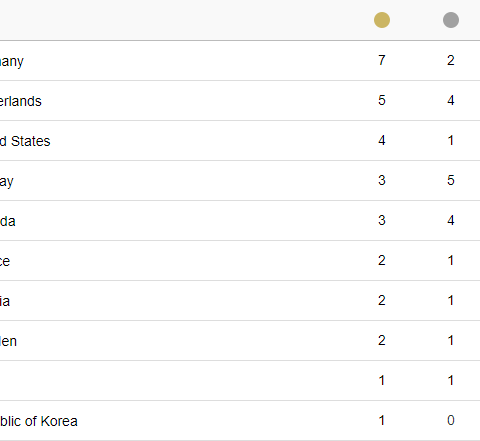480x441 pixels.
Task: Click Republic of Korea silver count 0
Action: pos(451,420)
